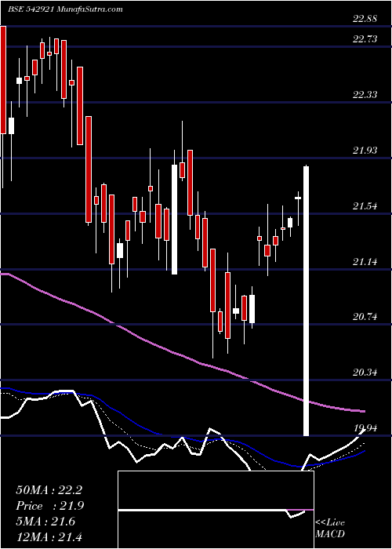
Task: Click the 21.93 price level label
Action: click(365, 151)
